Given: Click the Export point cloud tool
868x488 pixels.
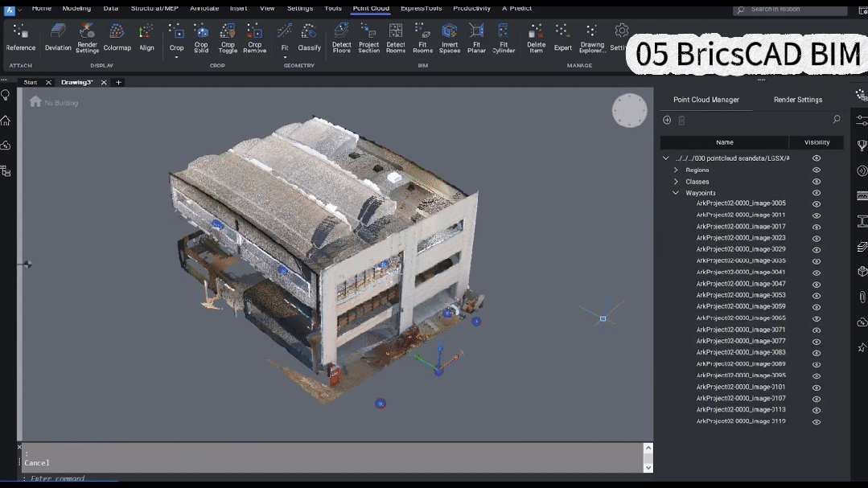Looking at the screenshot, I should point(562,38).
